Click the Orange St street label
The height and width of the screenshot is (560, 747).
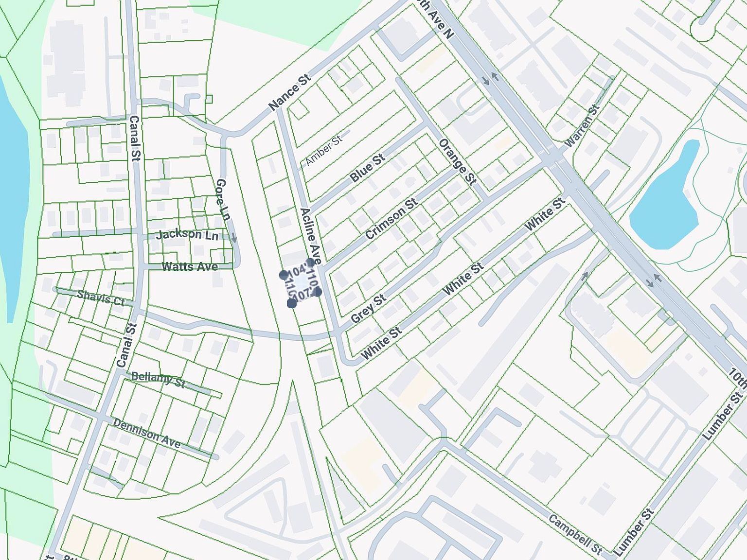[x=457, y=161]
